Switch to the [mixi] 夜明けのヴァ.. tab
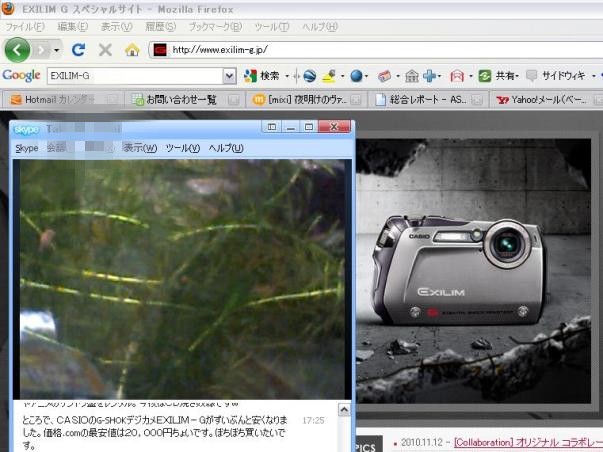 pyautogui.click(x=306, y=100)
